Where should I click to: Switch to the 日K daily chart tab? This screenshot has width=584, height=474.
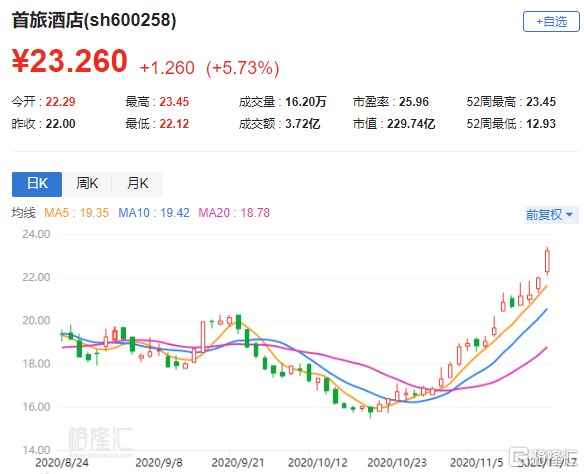click(37, 184)
